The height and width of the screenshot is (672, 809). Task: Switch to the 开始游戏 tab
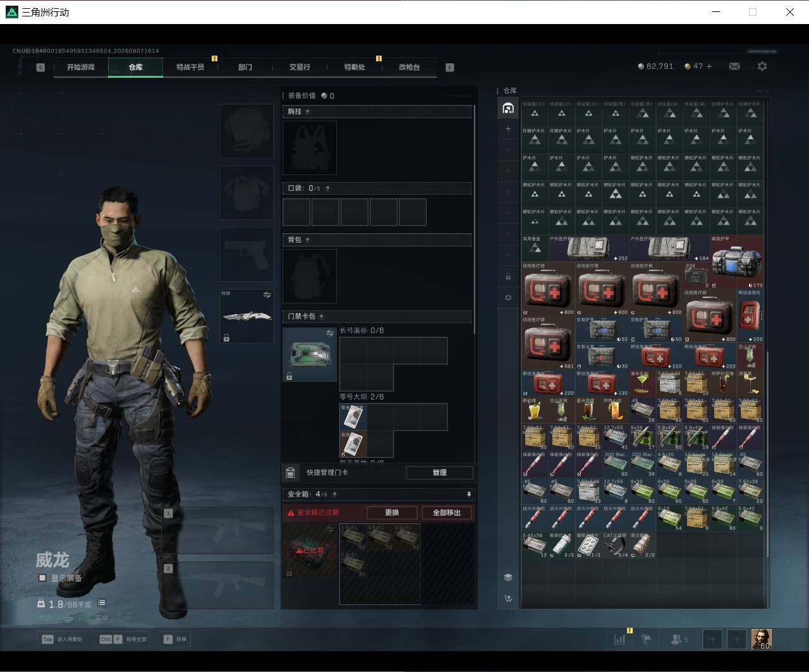tap(81, 67)
